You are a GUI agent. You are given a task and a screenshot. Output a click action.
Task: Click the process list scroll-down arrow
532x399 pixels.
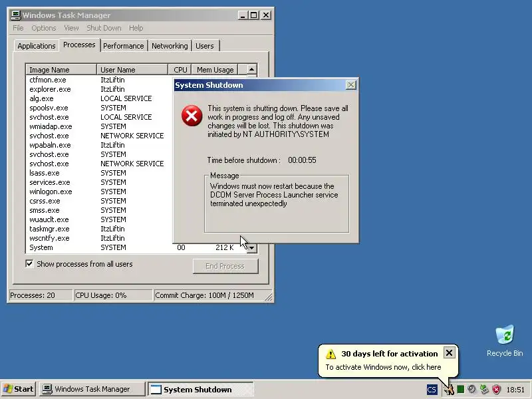(x=251, y=247)
